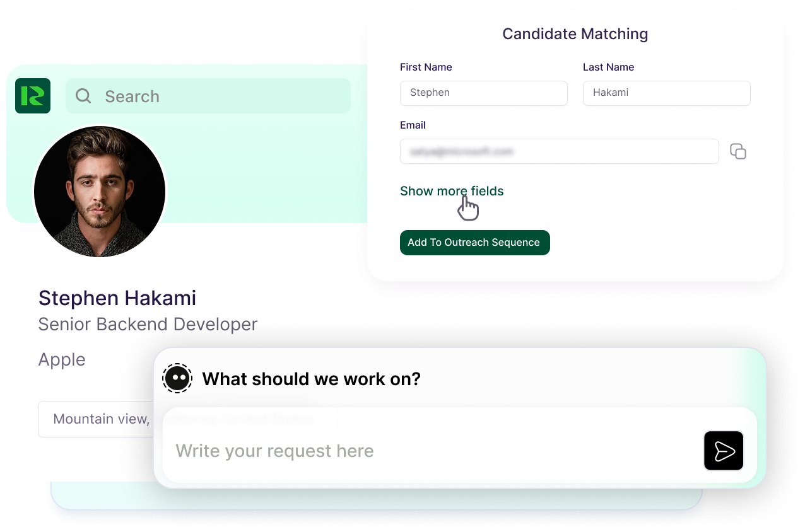Click the Mountain view location field
The image size is (805, 532).
(96, 419)
